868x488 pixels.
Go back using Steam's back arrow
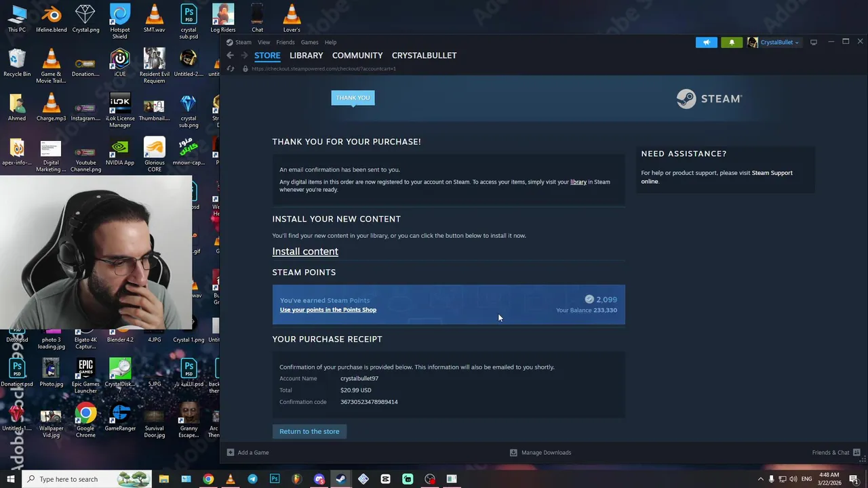pyautogui.click(x=230, y=56)
